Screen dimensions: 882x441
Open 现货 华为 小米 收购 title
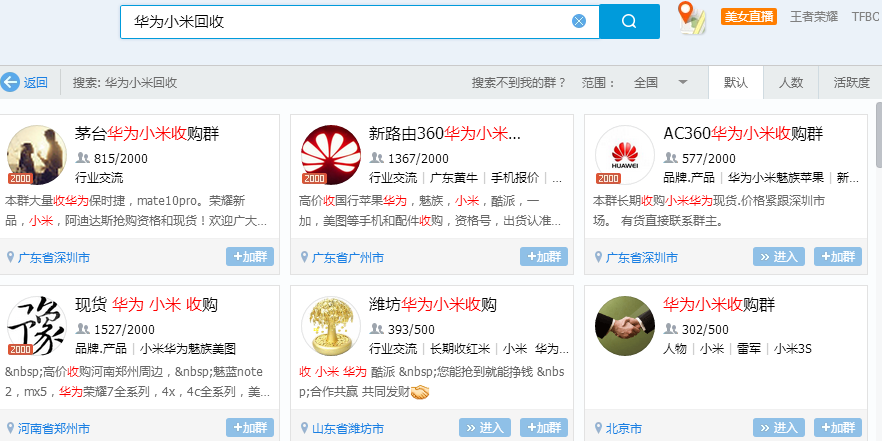point(146,305)
